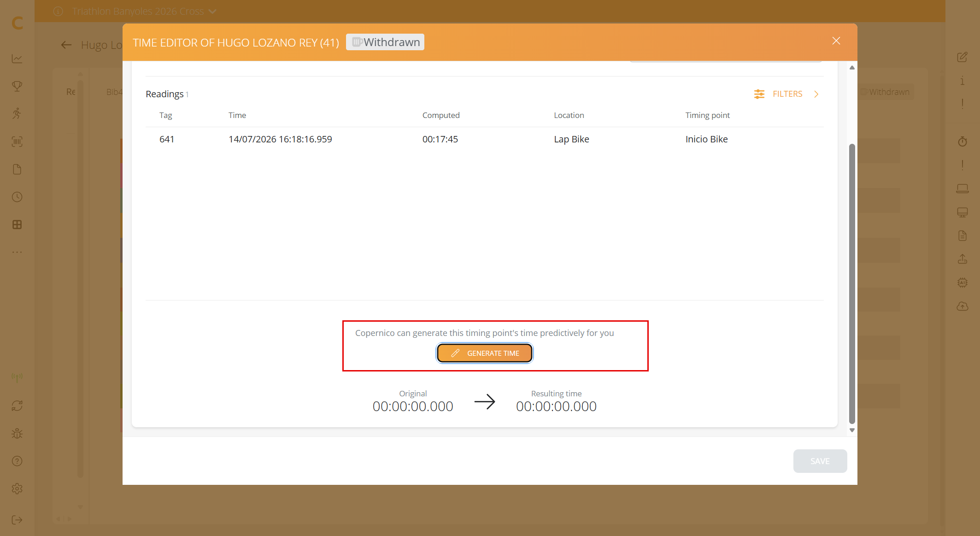Click the sync refresh sidebar icon
The height and width of the screenshot is (536, 980).
click(17, 406)
